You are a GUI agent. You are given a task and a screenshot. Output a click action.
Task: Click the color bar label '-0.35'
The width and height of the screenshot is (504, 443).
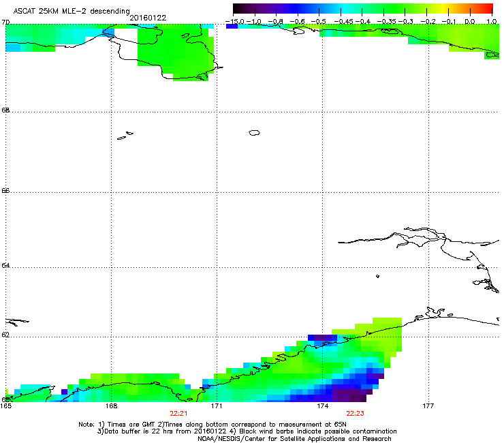tap(386, 21)
